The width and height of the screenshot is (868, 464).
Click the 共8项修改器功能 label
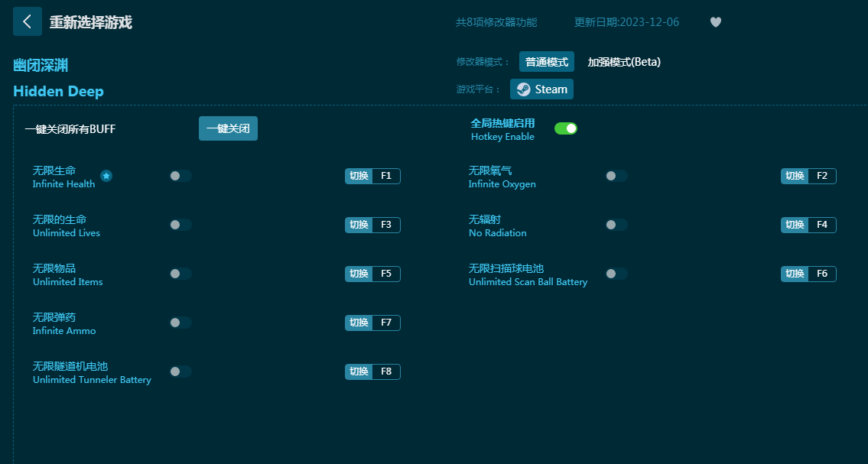(496, 22)
